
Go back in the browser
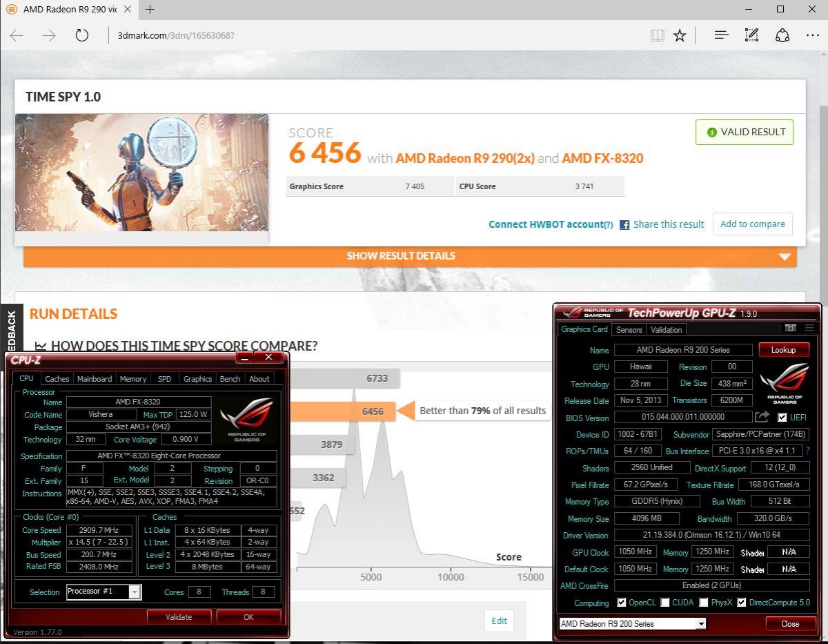click(17, 35)
